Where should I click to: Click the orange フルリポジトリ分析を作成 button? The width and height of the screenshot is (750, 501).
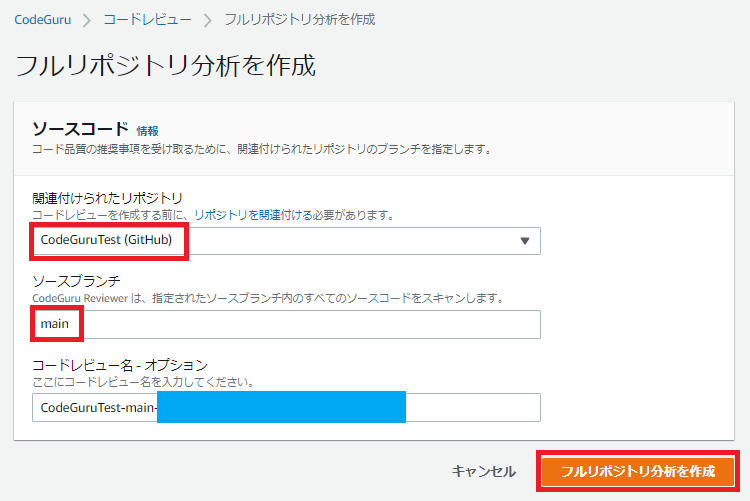point(638,471)
